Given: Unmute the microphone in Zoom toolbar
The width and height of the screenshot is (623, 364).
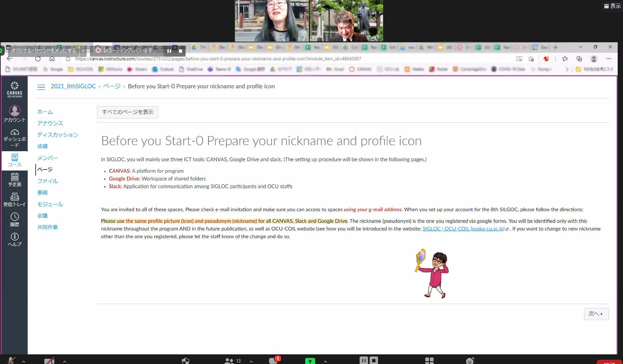Looking at the screenshot, I should pos(11,361).
